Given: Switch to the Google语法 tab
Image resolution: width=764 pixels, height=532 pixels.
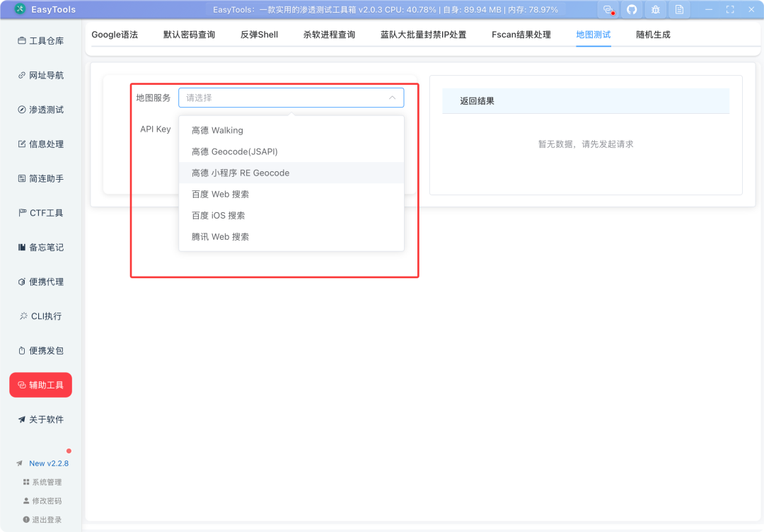Looking at the screenshot, I should pyautogui.click(x=115, y=35).
